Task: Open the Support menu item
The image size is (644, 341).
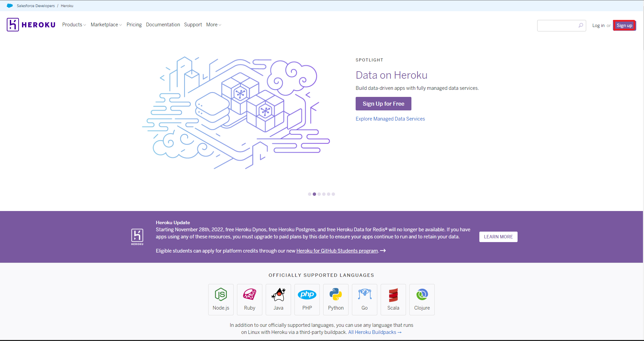Action: point(193,25)
